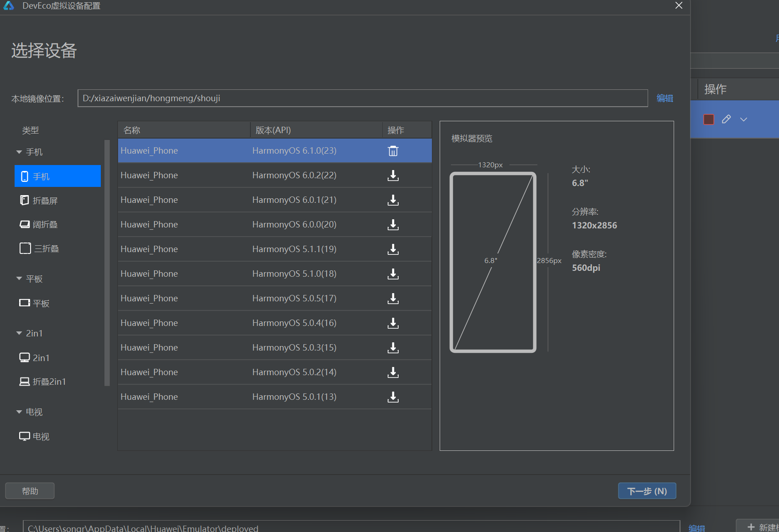Expand more actions chevron in background window
The height and width of the screenshot is (532, 779).
click(744, 119)
